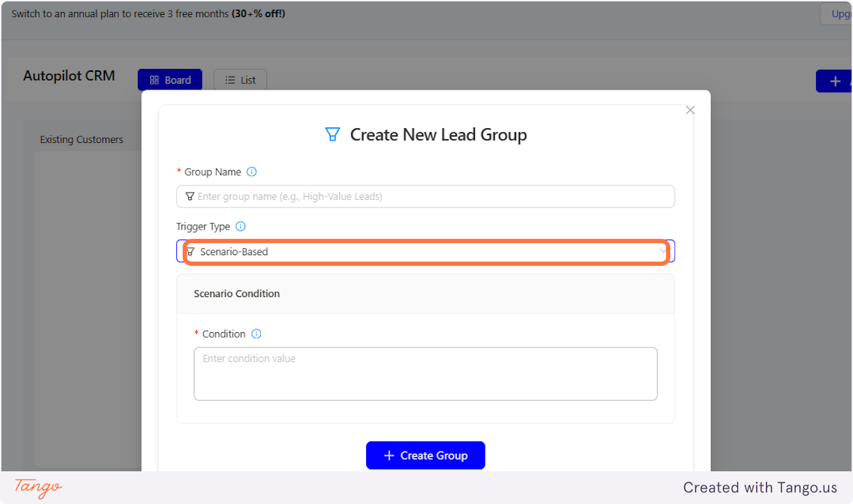Viewport: 853px width, 504px height.
Task: Click the Create Group button
Action: pyautogui.click(x=426, y=456)
